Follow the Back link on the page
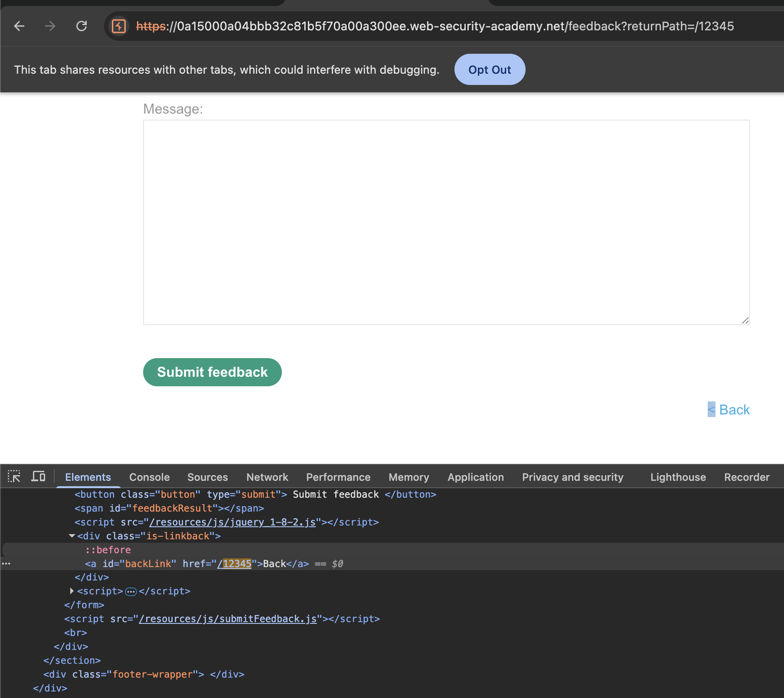 (x=734, y=410)
